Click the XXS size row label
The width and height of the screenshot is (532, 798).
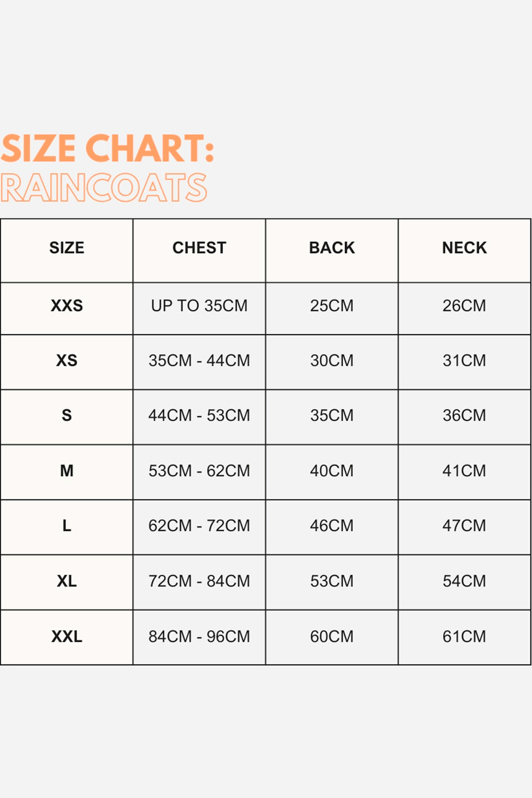(x=66, y=306)
